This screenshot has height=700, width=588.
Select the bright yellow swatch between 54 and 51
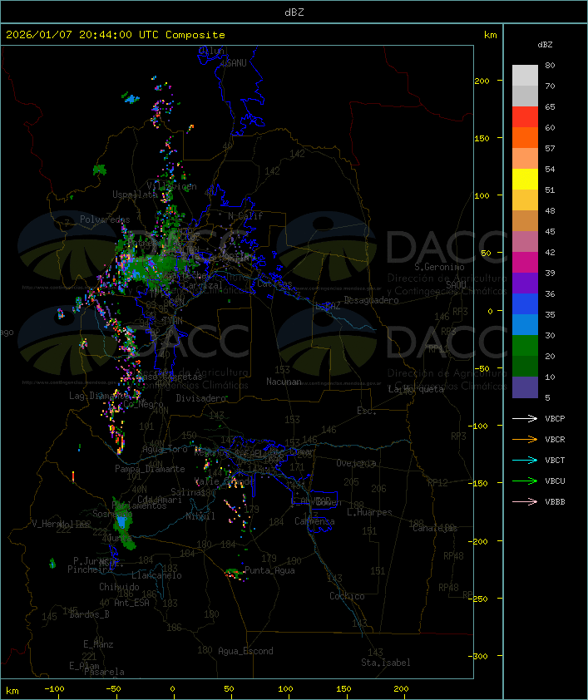(x=525, y=179)
